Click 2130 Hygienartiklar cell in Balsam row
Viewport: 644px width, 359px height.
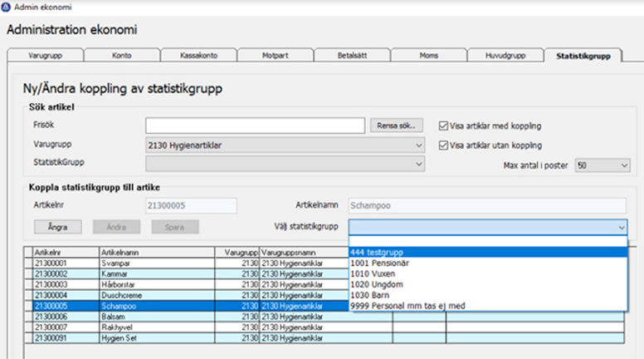[x=326, y=317]
